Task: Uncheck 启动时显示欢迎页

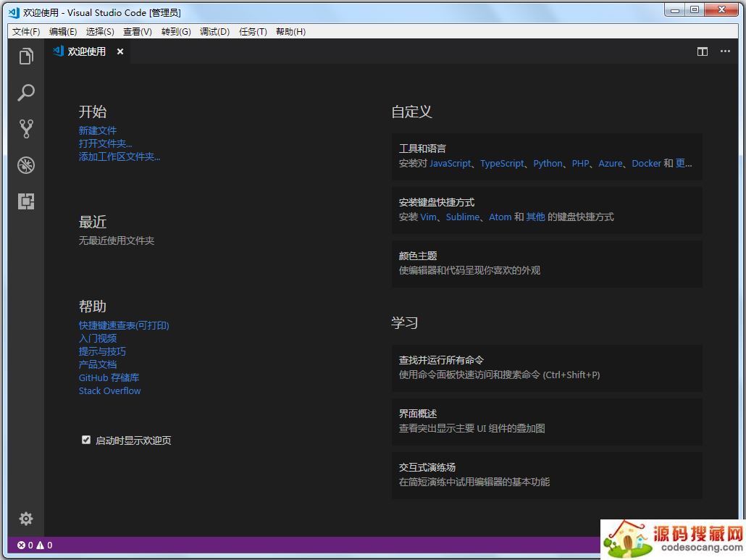Action: tap(85, 440)
